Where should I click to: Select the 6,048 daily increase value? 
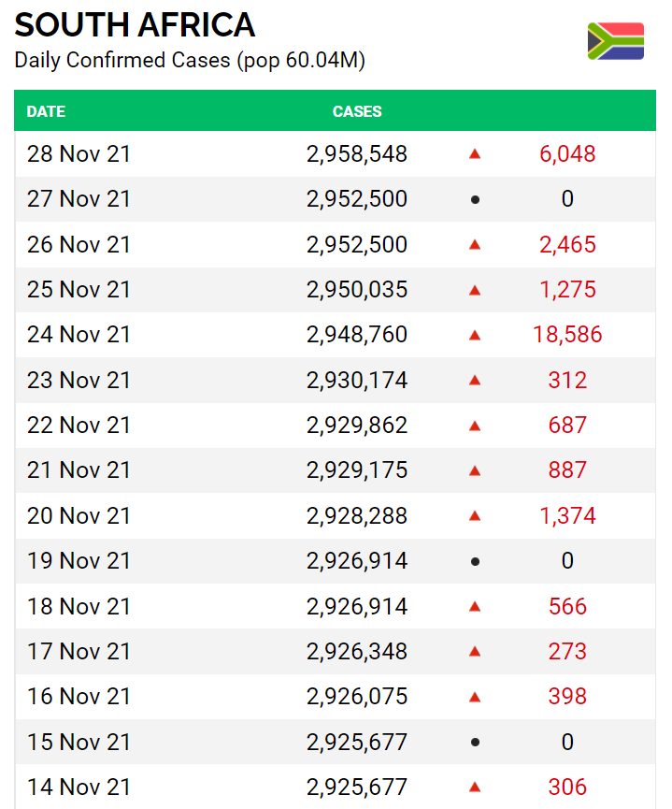[567, 154]
